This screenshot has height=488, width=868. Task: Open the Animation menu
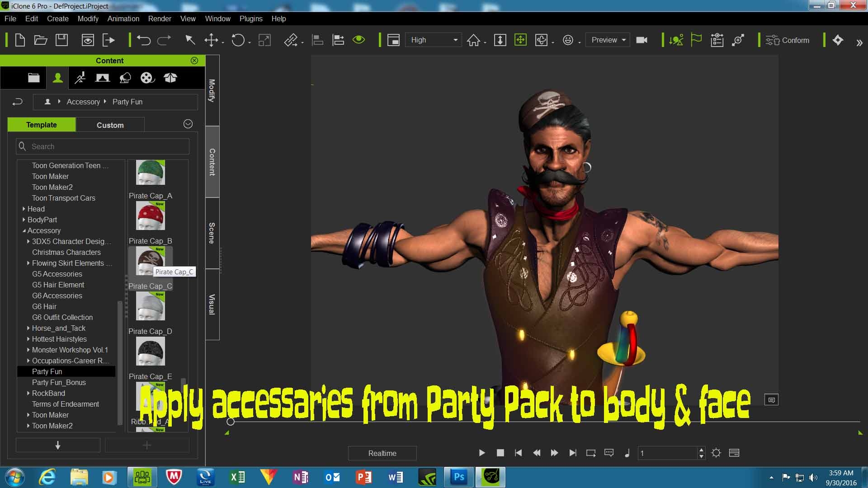coord(123,19)
